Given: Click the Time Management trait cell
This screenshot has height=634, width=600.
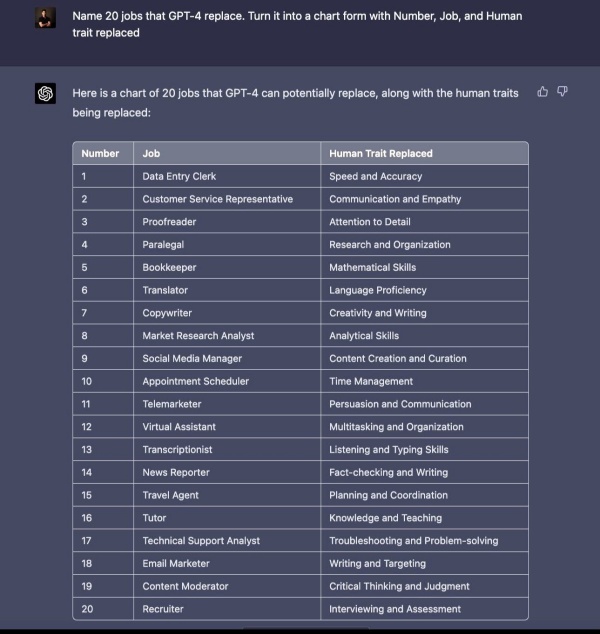Looking at the screenshot, I should pos(371,381).
